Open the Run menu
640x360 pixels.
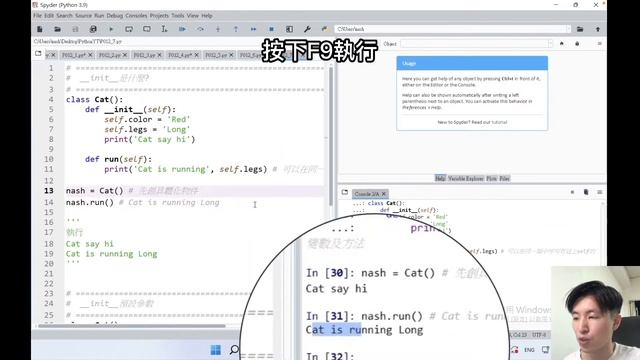click(x=99, y=16)
